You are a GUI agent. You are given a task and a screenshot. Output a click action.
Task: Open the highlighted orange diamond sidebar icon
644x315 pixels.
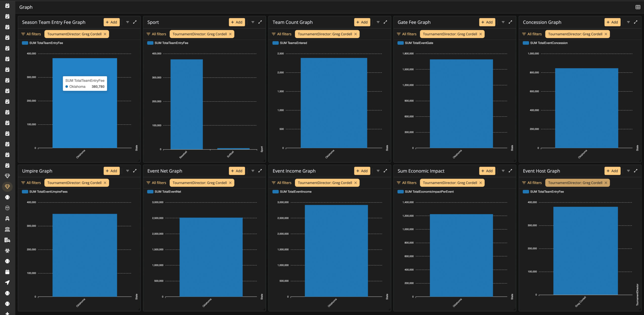pyautogui.click(x=7, y=187)
